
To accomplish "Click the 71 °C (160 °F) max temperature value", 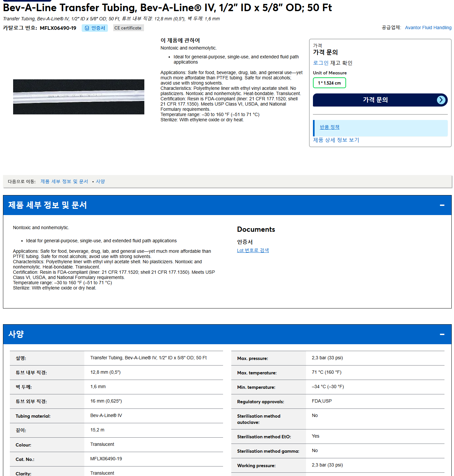I will pos(326,372).
